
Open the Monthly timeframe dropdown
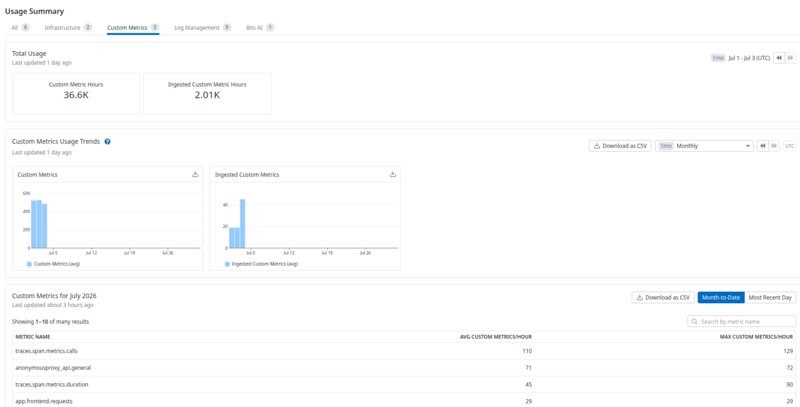click(704, 146)
